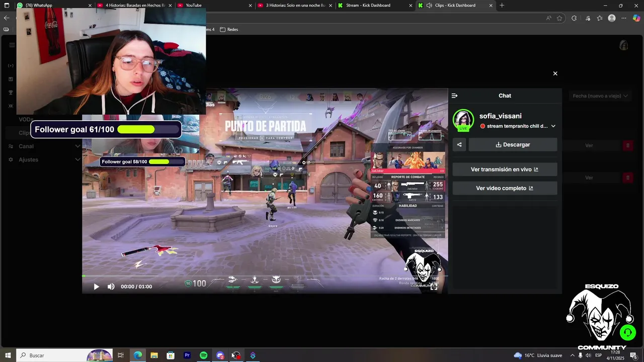Open Edge settings and more menu

point(624,18)
